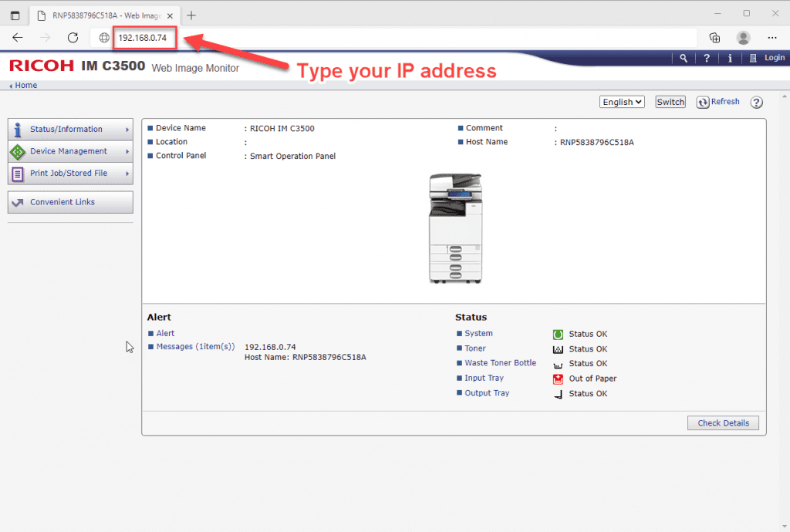Click the Refresh link with the arrows icon
Screen dimensions: 790x532
(718, 102)
